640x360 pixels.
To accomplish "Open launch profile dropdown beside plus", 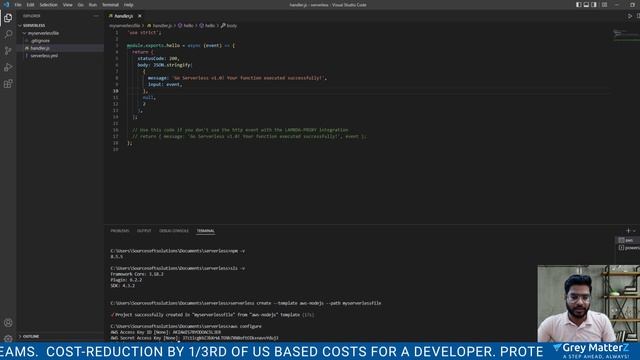I will tap(634, 231).
